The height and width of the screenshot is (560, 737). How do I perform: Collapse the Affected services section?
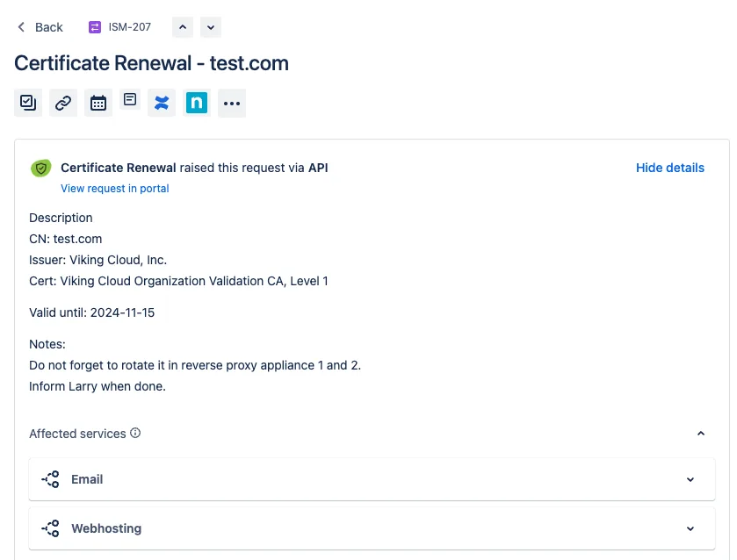(700, 434)
